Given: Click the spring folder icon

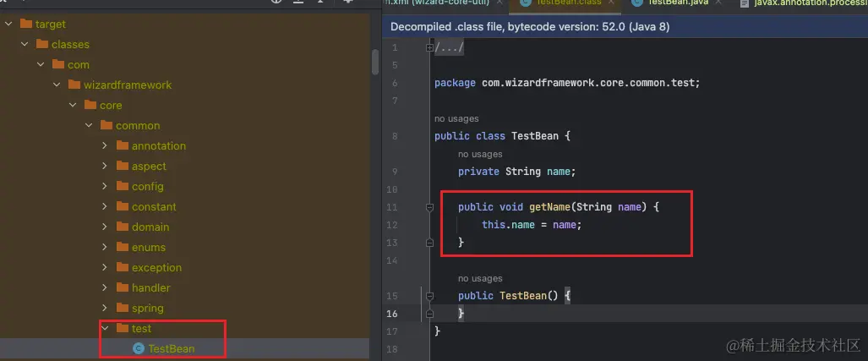Looking at the screenshot, I should coord(123,307).
